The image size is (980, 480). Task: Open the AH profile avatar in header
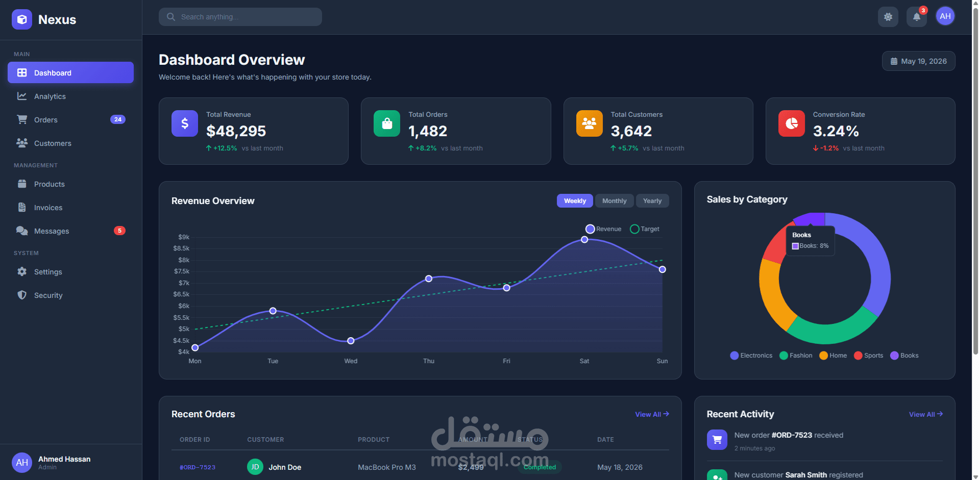point(945,16)
